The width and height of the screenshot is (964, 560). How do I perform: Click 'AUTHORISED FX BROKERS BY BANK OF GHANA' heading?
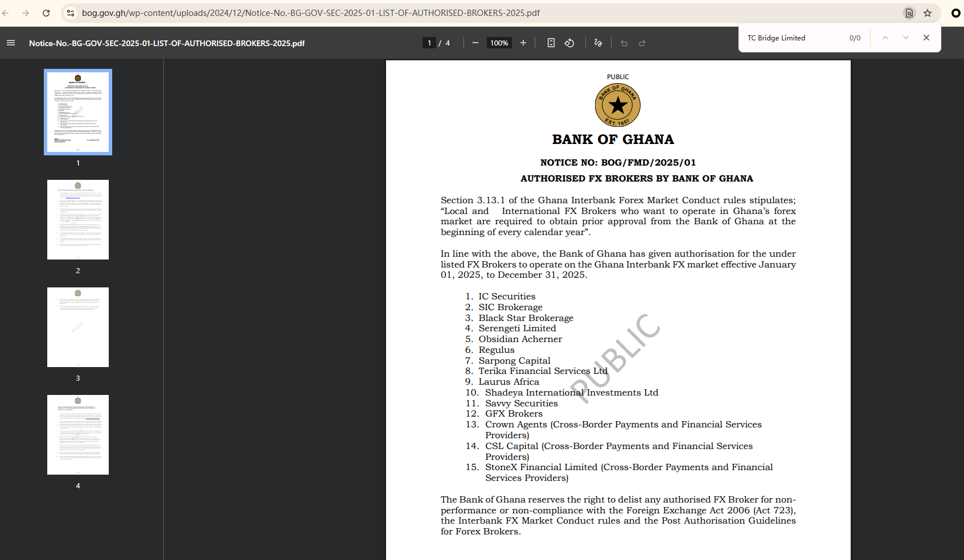[x=637, y=179]
